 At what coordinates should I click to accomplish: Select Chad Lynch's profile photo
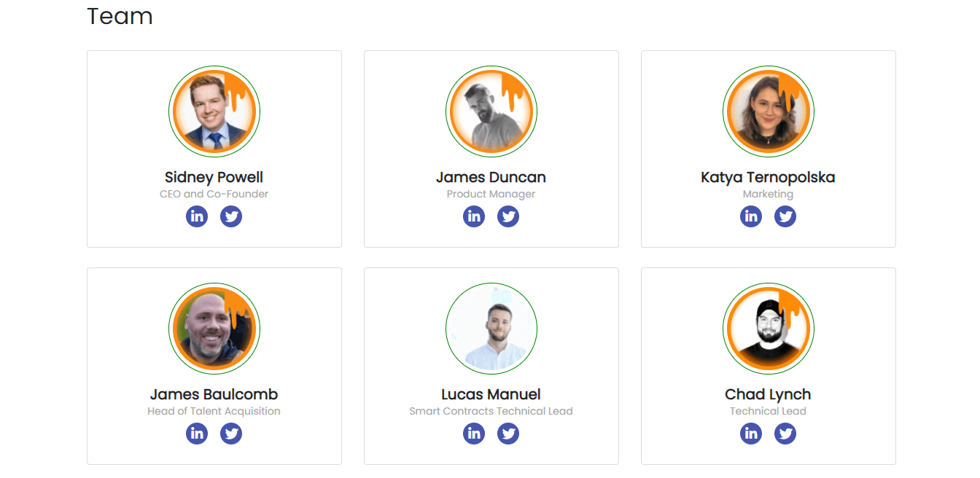[769, 329]
